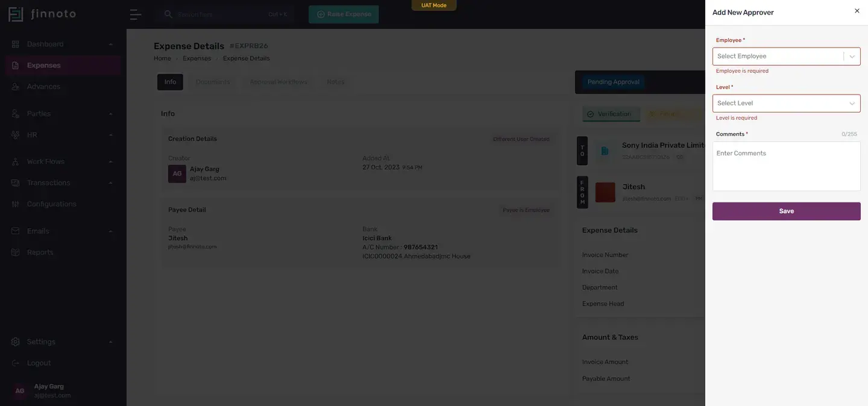
Task: Open the Select Employee dropdown
Action: [x=786, y=56]
